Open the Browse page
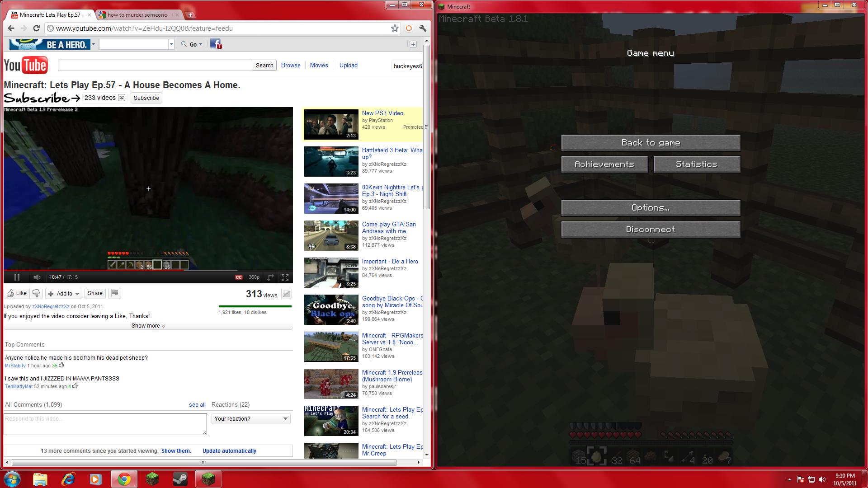The image size is (868, 488). (x=291, y=65)
